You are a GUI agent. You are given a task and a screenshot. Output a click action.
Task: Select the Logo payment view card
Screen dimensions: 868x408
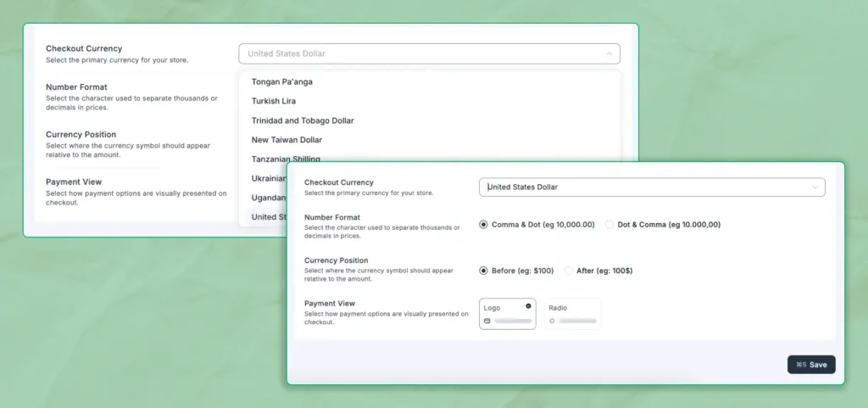pos(507,313)
